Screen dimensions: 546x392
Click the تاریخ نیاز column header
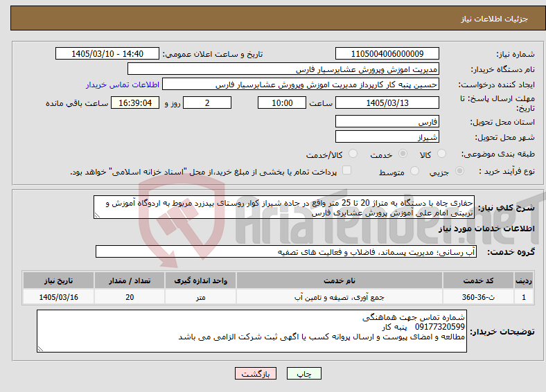tap(58, 280)
